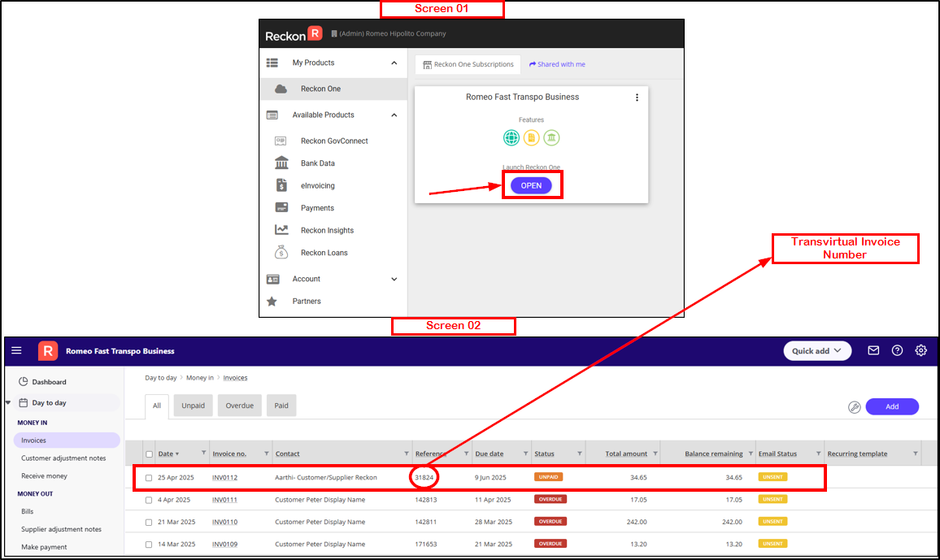This screenshot has height=560, width=940.
Task: Select the All invoices tab
Action: click(157, 406)
